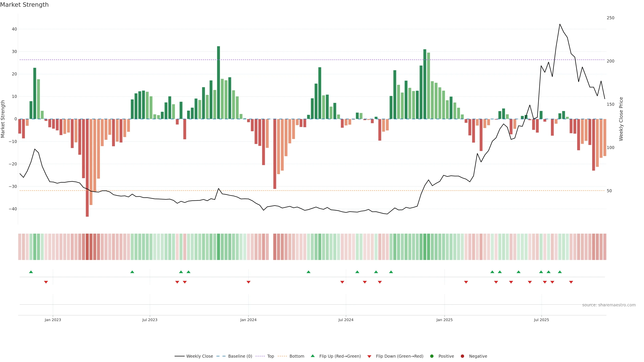
Task: Click the weekly close price peak point
Action: coord(560,24)
